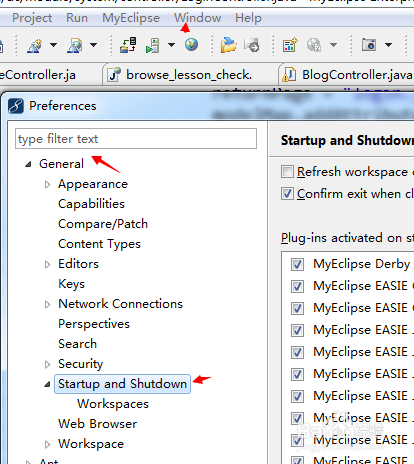414x464 pixels.
Task: Click the camera snapshot toolbar icon
Action: (369, 44)
